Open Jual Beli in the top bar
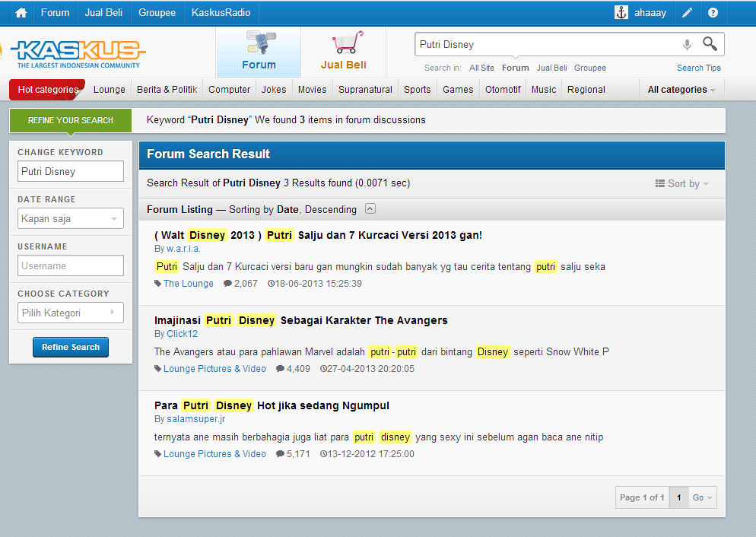 pyautogui.click(x=103, y=12)
